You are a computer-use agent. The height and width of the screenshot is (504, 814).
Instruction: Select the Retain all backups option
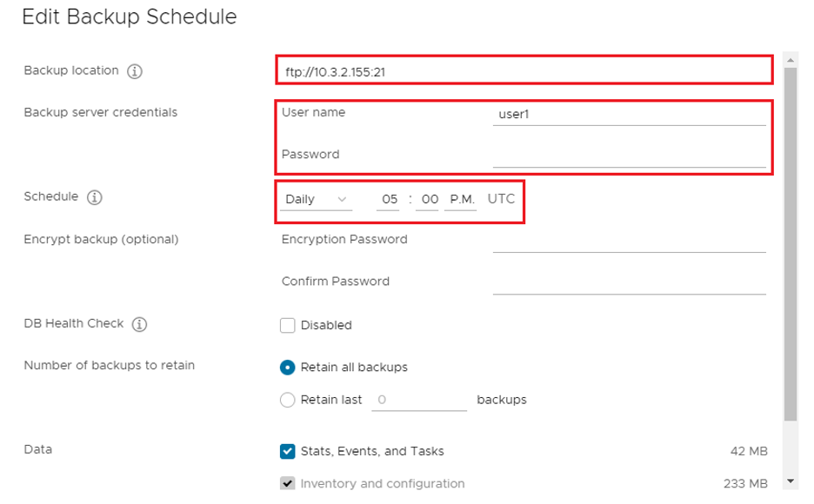288,368
